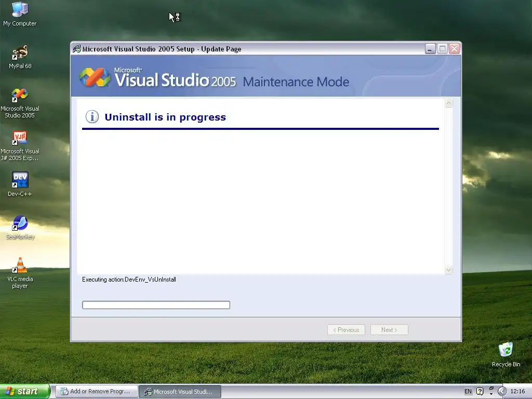Select Microsoft Visual Studio 2005 desktop shortcut
The width and height of the screenshot is (532, 399).
(20, 103)
